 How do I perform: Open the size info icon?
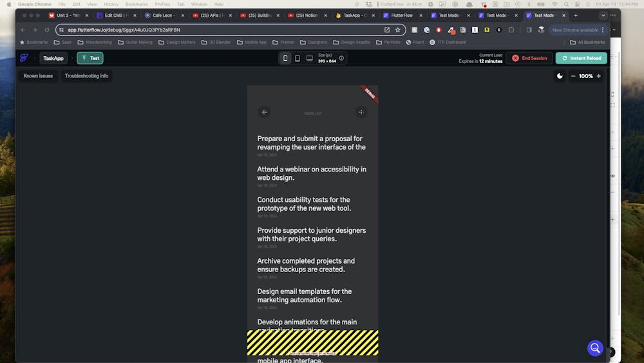coord(341,58)
